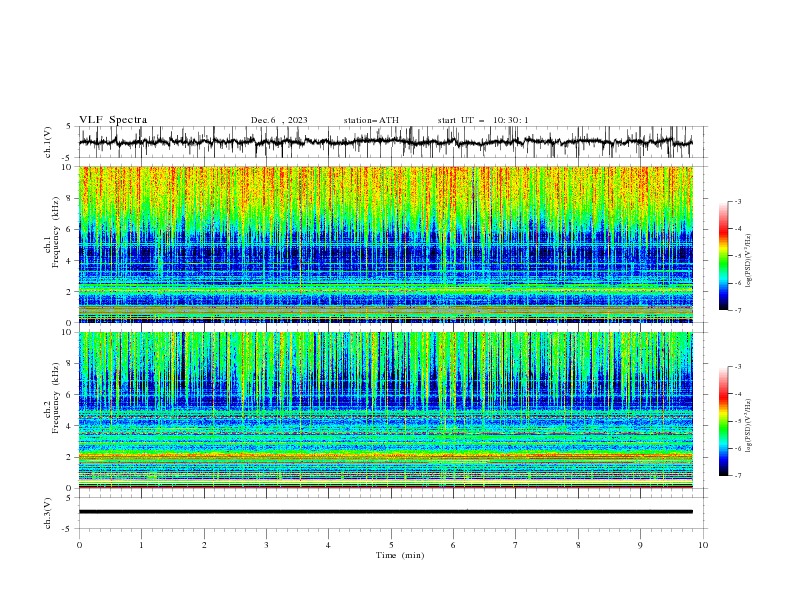The width and height of the screenshot is (792, 612).
Task: Select the "start UT = 10:30:1" text
Action: 483,120
